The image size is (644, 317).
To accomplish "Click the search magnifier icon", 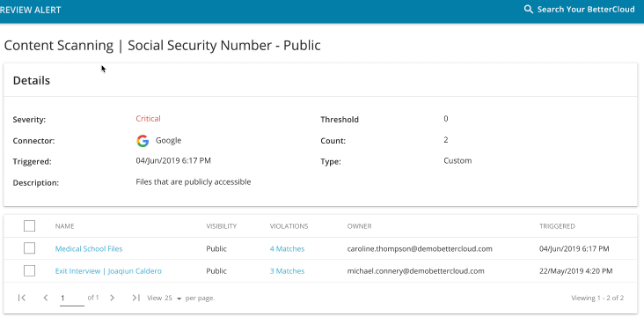I will 528,10.
